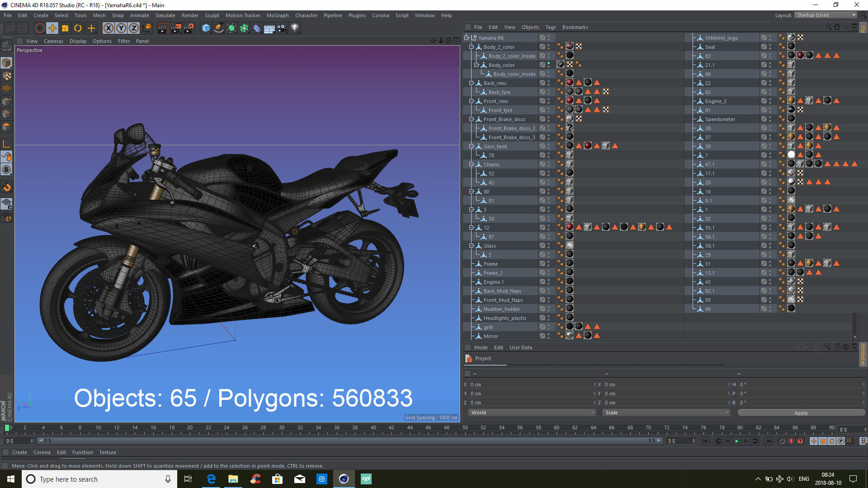Image resolution: width=868 pixels, height=488 pixels.
Task: Click the Make Editable icon in left sidebar
Action: (6, 46)
